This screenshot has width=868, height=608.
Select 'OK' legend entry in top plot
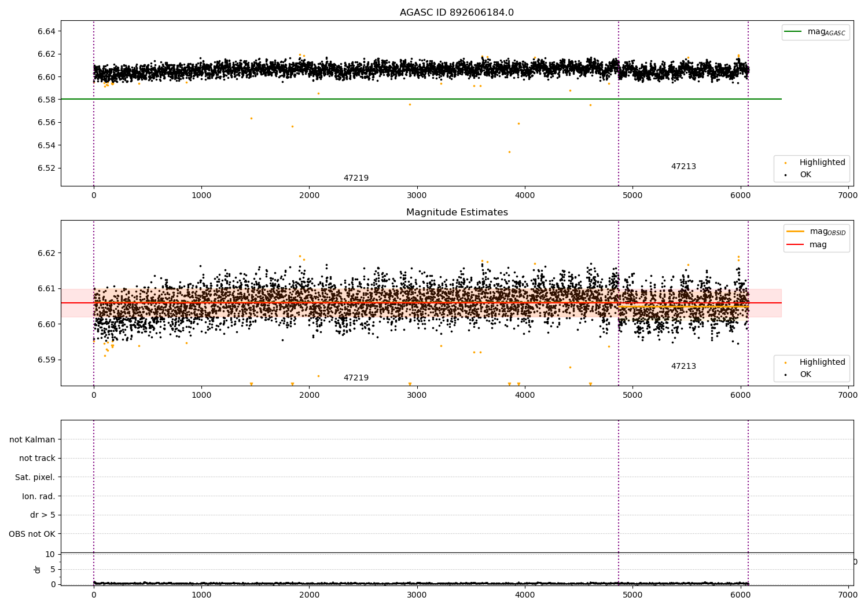805,175
